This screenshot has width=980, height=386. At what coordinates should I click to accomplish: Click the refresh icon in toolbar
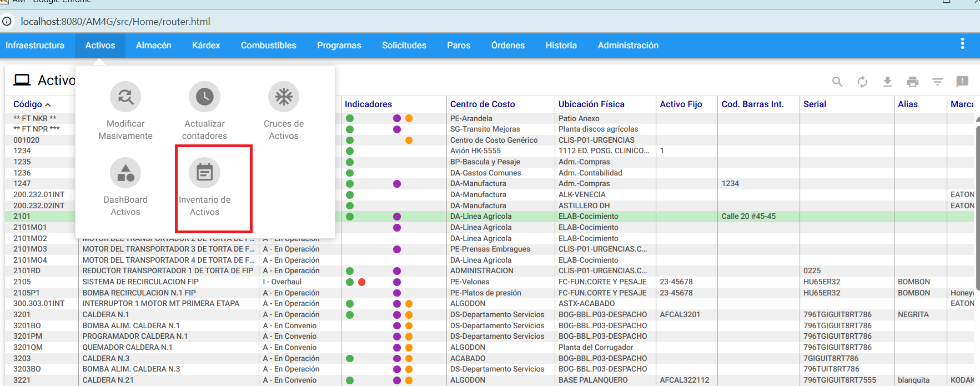point(862,82)
